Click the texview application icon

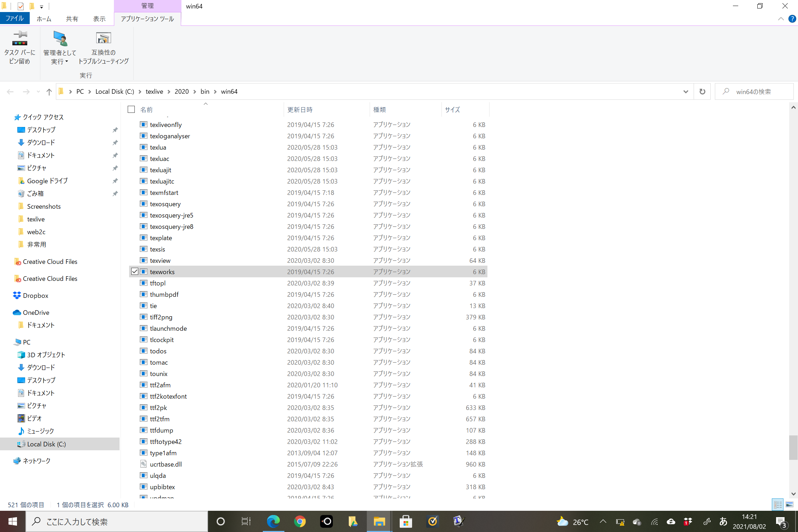[144, 260]
